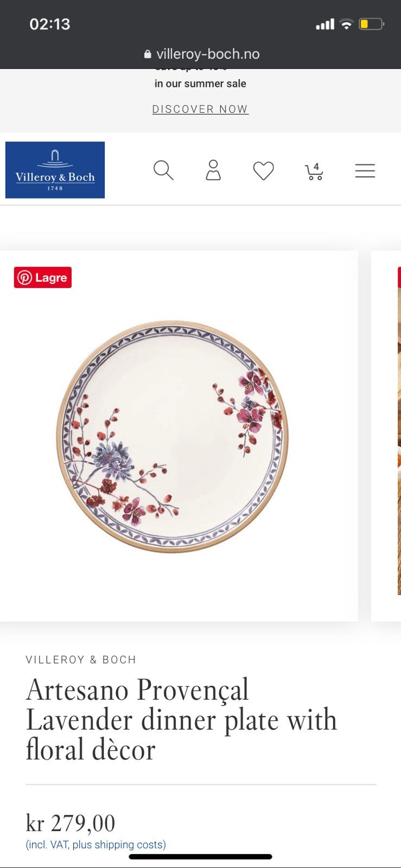401x868 pixels.
Task: Tap the incl. VAT shipping costs link
Action: pyautogui.click(x=96, y=845)
